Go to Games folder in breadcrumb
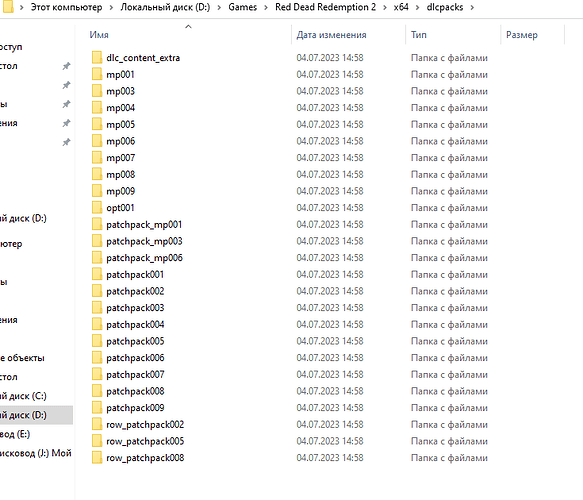The image size is (583, 500). coord(242,7)
